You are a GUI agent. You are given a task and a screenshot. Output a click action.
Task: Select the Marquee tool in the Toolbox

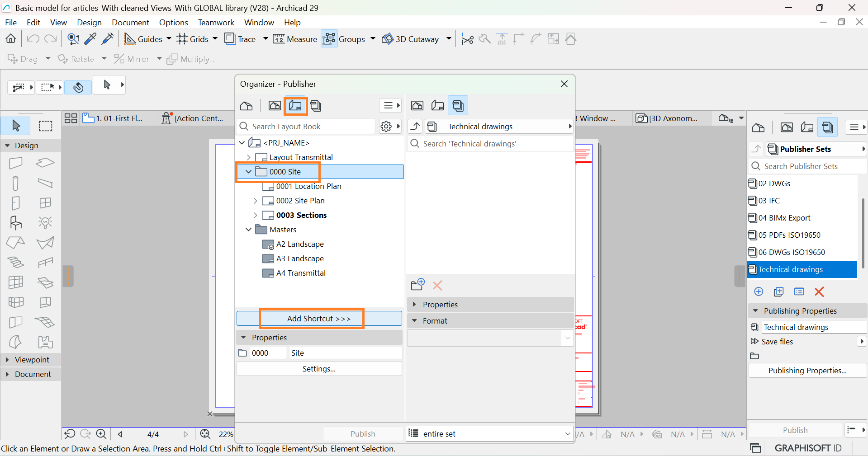click(46, 126)
